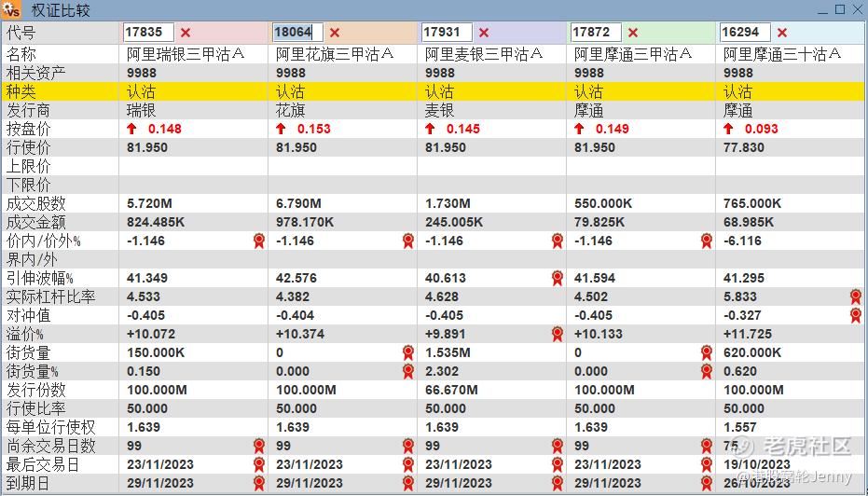Viewport: 868px width, 496px height.
Task: Click the up arrow beside price 0.153
Action: point(281,129)
